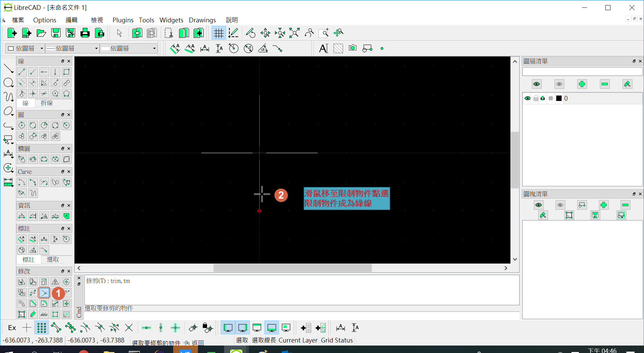Image resolution: width=644 pixels, height=353 pixels.
Task: Hide all layers with greyed eye button
Action: (559, 84)
